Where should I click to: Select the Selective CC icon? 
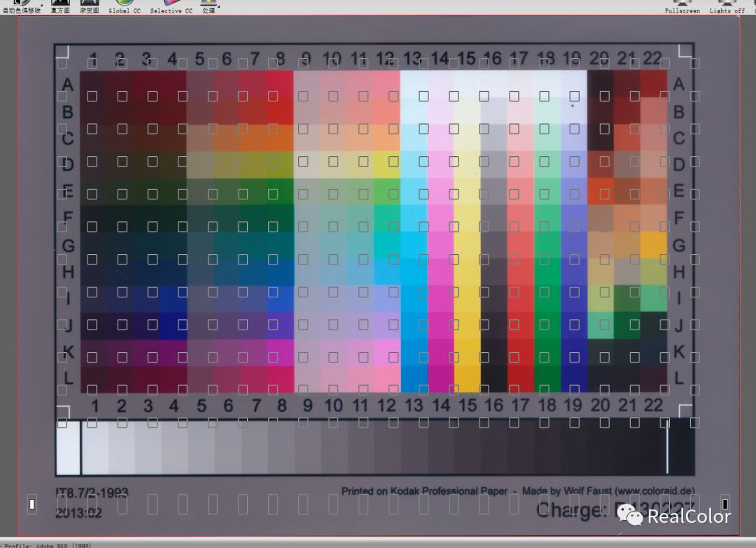click(170, 6)
